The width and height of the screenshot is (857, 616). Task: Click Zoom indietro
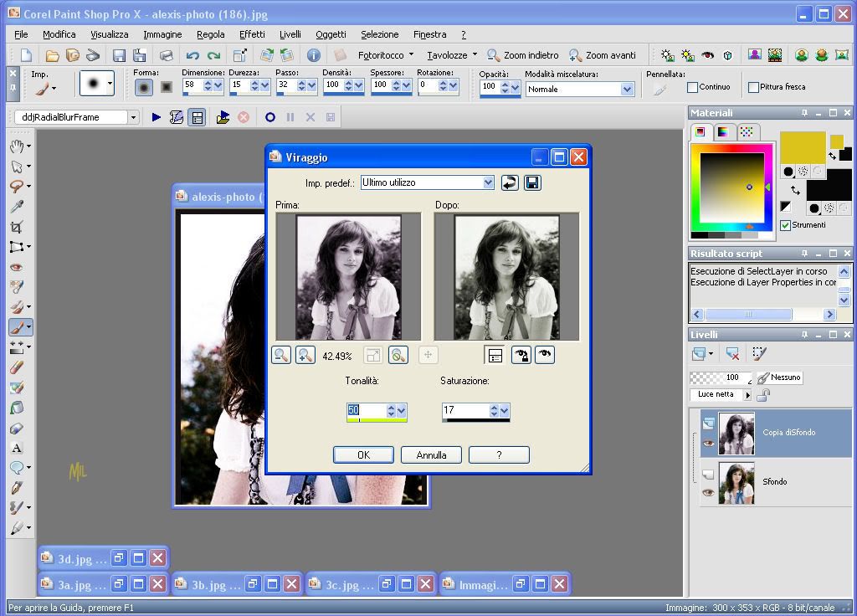click(x=523, y=55)
